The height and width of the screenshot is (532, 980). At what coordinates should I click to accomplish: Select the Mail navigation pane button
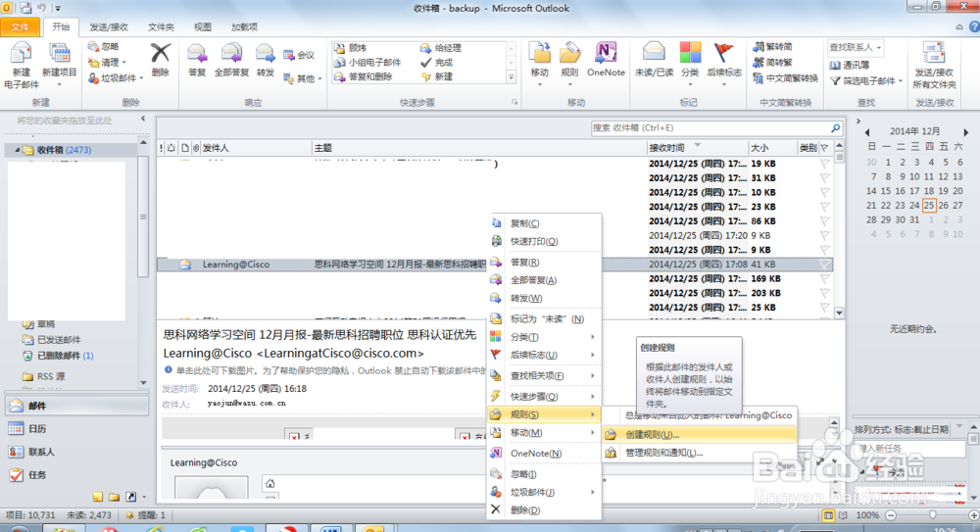click(x=76, y=406)
